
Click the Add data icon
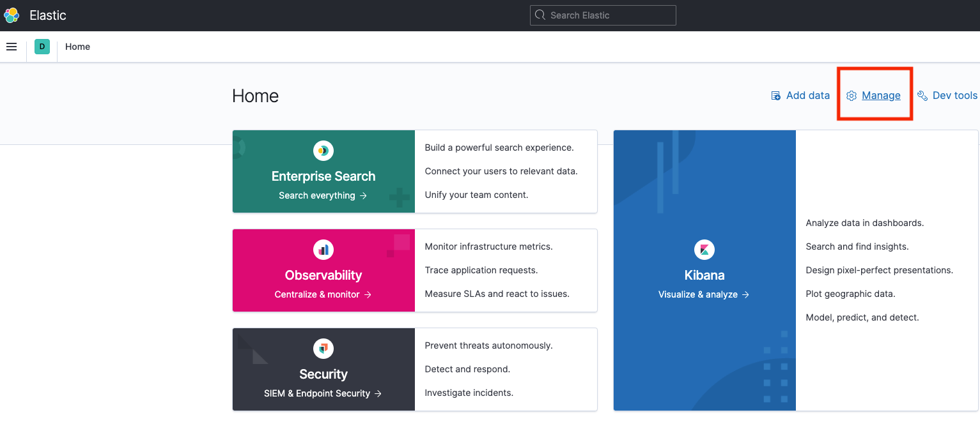775,96
